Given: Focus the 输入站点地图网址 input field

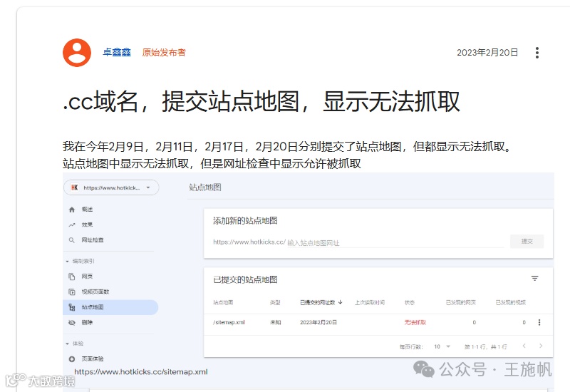Looking at the screenshot, I should coord(395,242).
